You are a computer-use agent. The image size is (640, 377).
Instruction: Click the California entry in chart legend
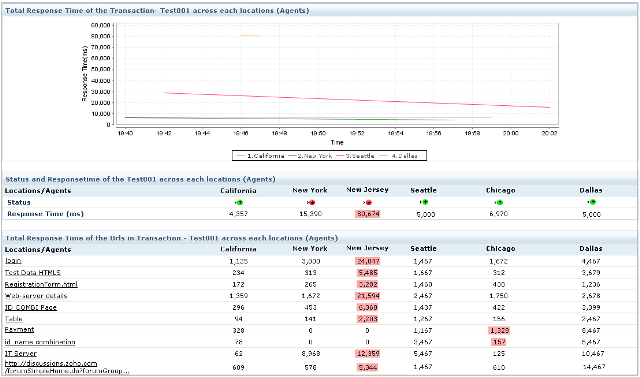point(260,156)
